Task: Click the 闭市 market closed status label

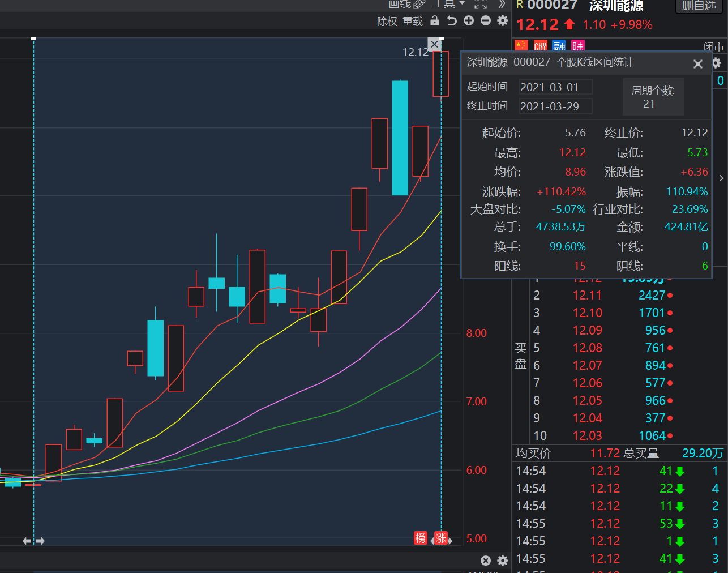Action: tap(713, 46)
